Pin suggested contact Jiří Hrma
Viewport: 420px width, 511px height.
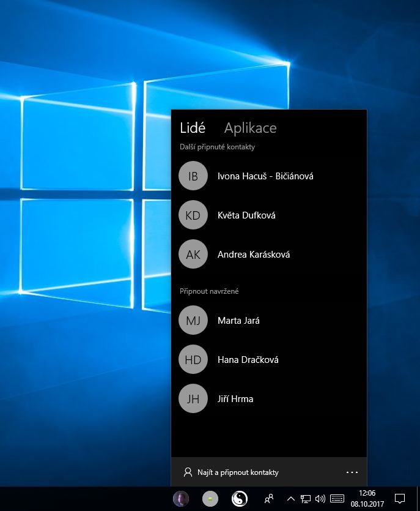[269, 398]
